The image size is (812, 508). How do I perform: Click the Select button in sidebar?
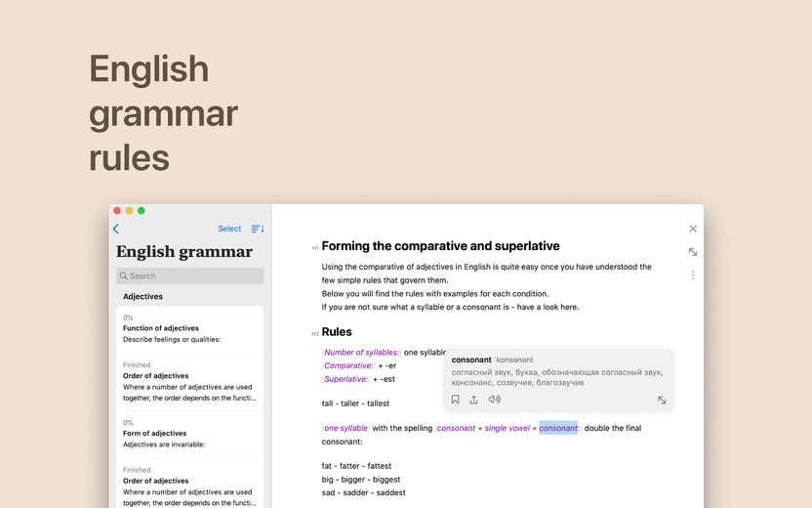click(x=229, y=229)
